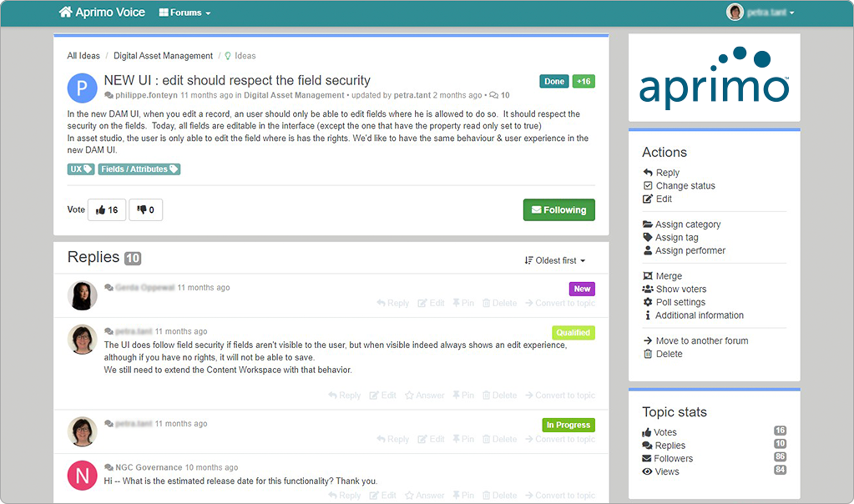
Task: Open Change status action
Action: click(x=679, y=186)
